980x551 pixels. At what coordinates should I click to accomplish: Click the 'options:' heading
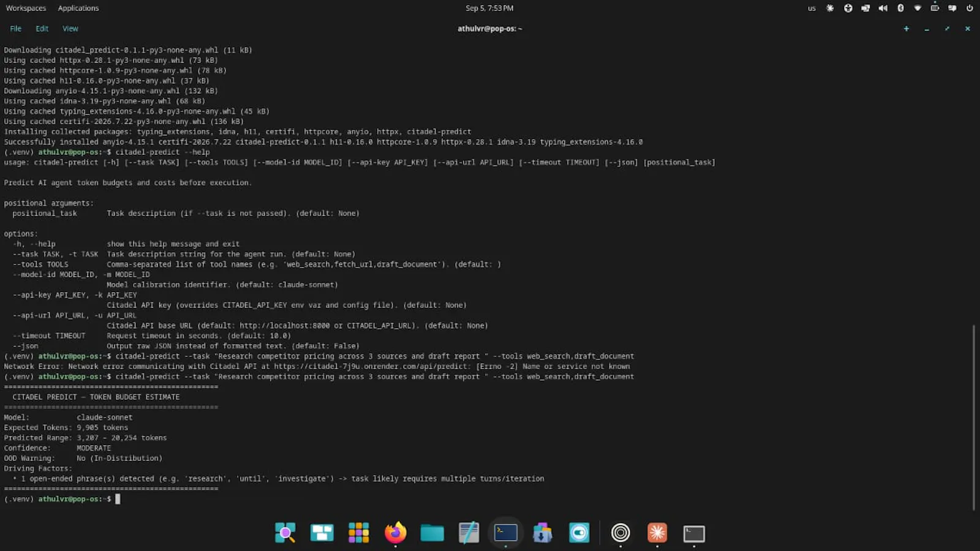21,234
